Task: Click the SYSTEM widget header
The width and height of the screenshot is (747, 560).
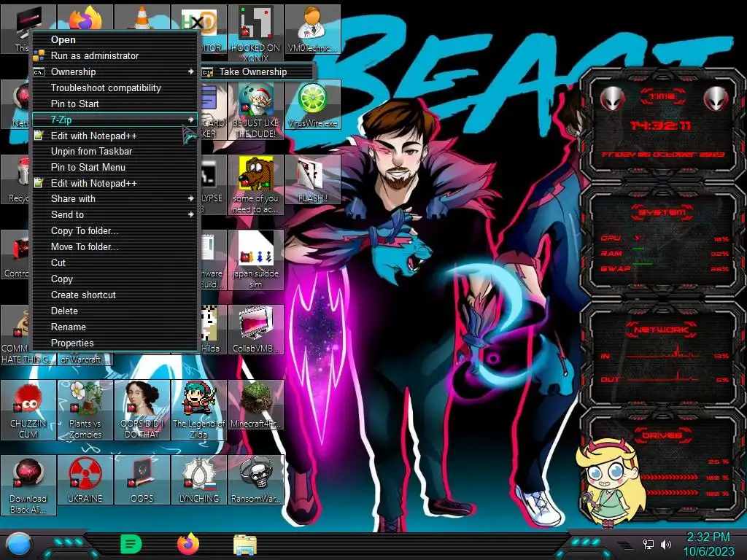Action: point(662,212)
